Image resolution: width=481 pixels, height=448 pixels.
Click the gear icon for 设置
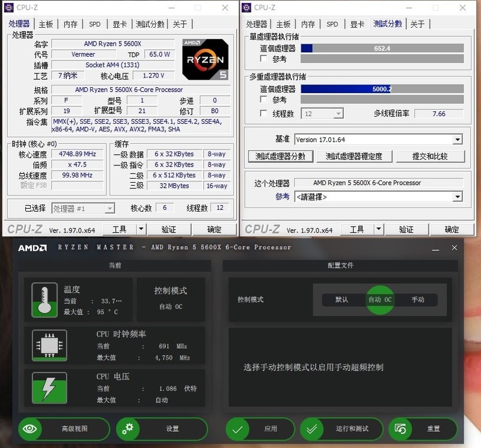(x=128, y=429)
